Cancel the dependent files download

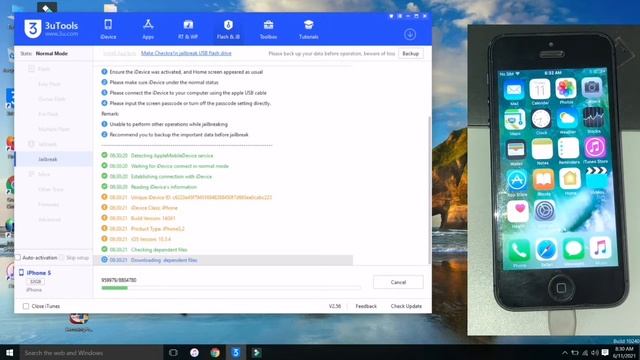tap(398, 282)
